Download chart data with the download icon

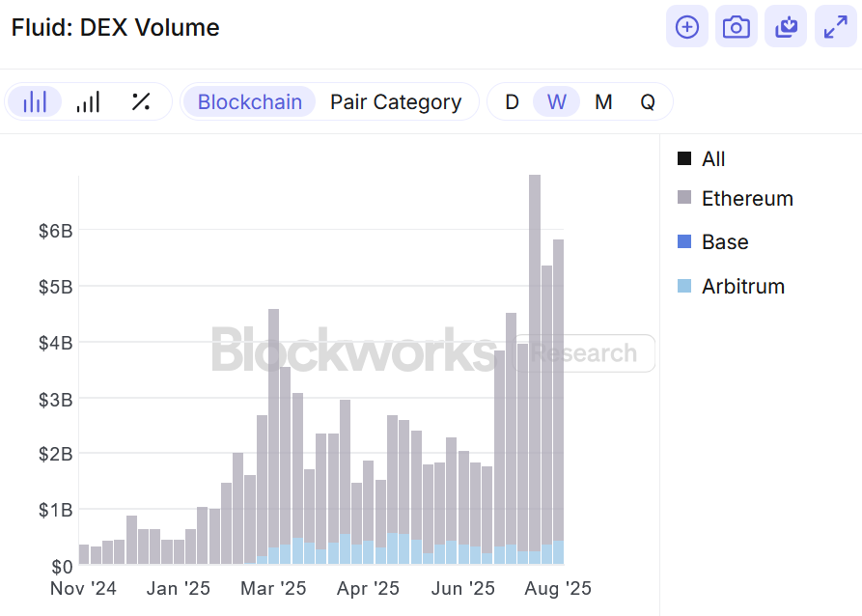(x=786, y=27)
